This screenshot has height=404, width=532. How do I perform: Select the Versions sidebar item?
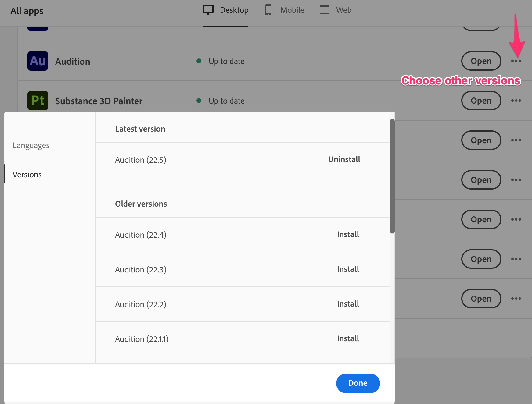(27, 174)
